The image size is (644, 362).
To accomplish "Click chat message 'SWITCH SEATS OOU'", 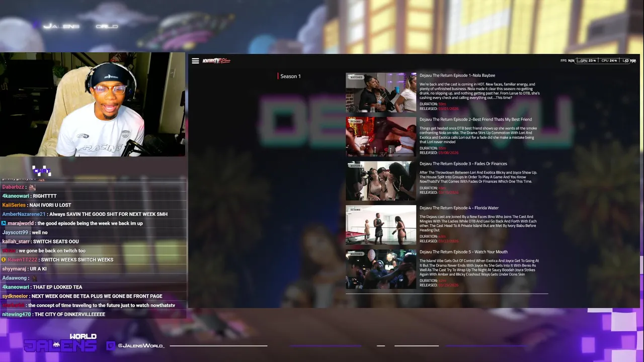I will [56, 241].
